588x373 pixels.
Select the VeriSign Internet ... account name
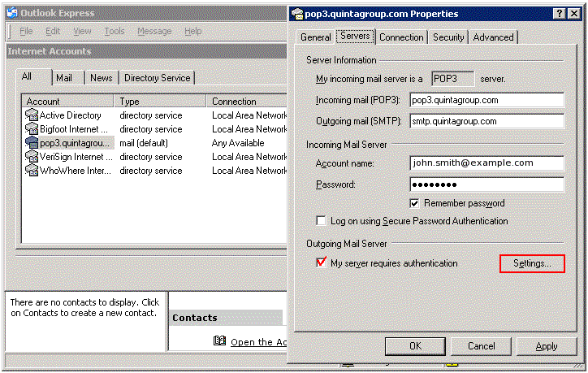tap(76, 157)
